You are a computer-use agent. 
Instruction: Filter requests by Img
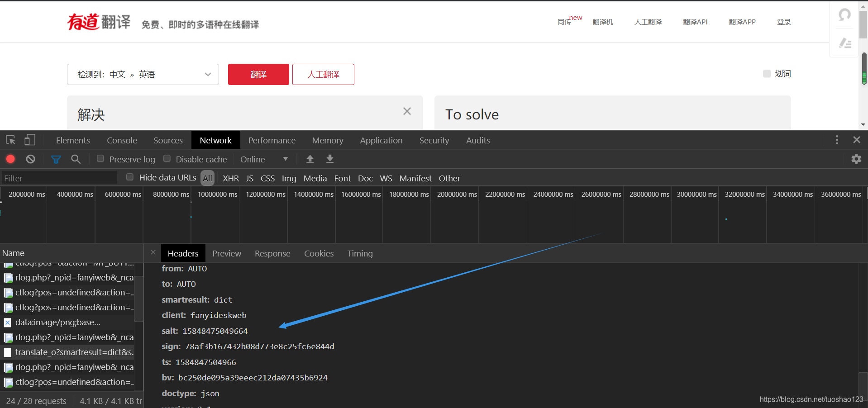pyautogui.click(x=289, y=178)
